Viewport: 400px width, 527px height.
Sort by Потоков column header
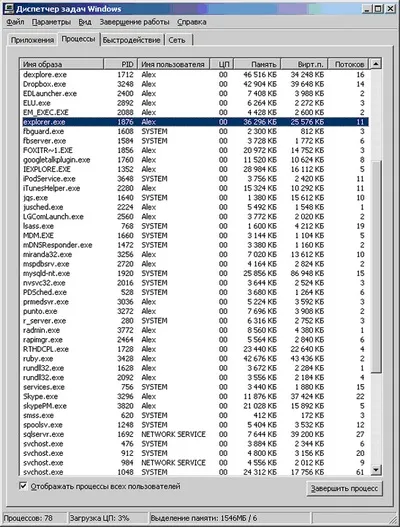(x=348, y=64)
